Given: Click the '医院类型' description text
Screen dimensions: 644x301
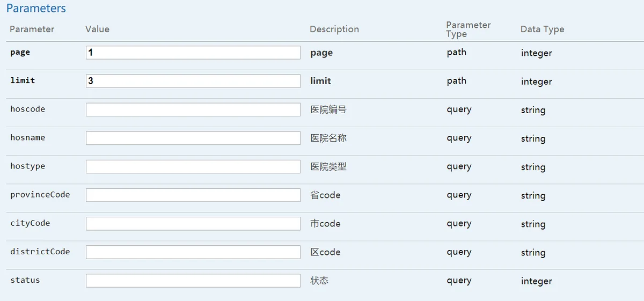Looking at the screenshot, I should pyautogui.click(x=328, y=166).
